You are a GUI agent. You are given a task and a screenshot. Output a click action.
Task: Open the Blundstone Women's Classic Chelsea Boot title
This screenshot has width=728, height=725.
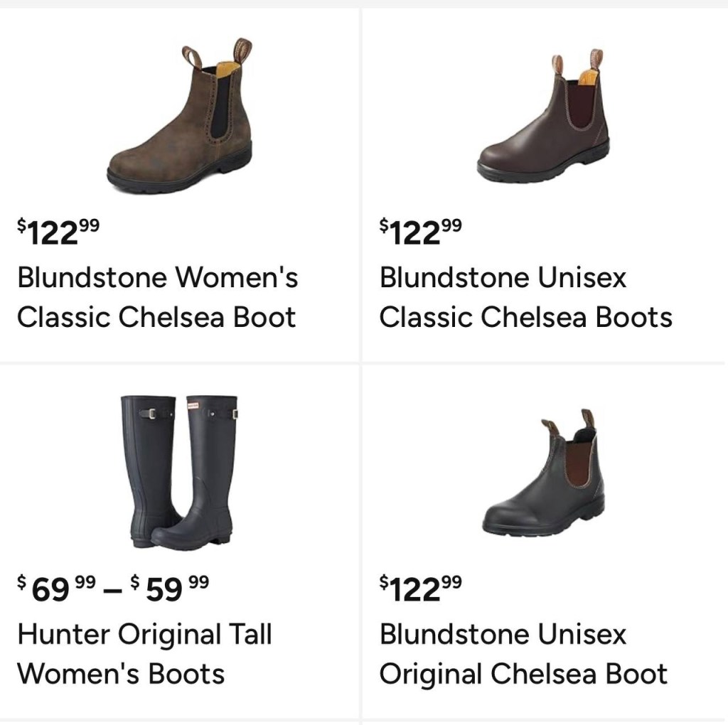tap(157, 297)
